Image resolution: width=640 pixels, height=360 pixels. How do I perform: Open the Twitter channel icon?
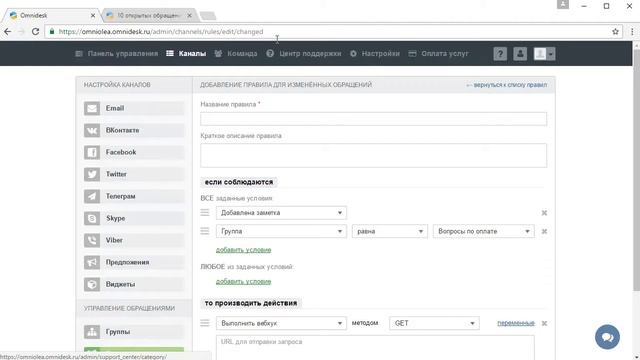click(92, 174)
